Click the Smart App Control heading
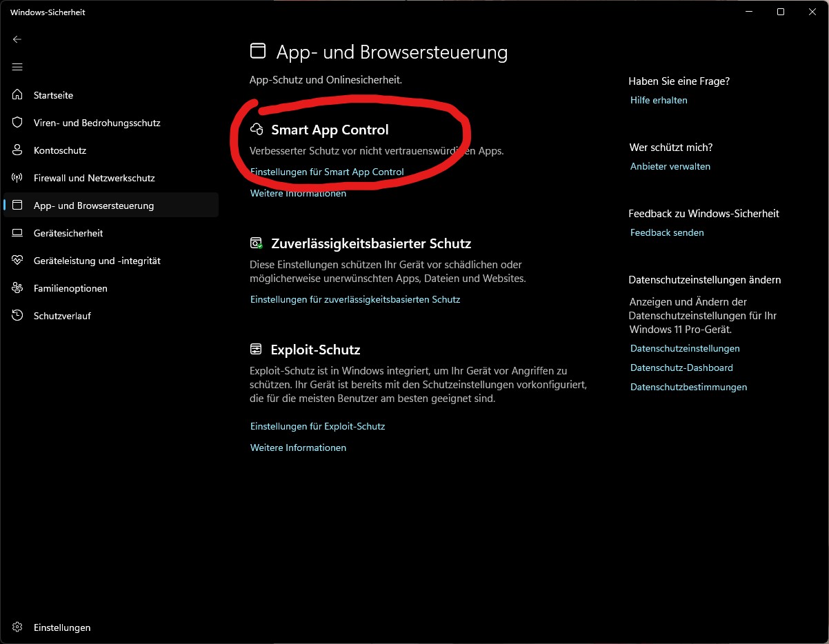Viewport: 829px width, 644px height. 330,130
